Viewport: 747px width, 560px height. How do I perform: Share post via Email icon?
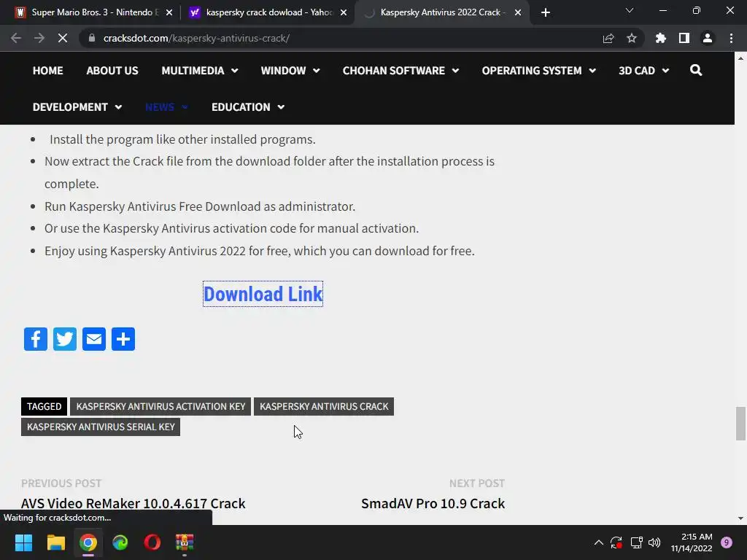[x=94, y=339]
